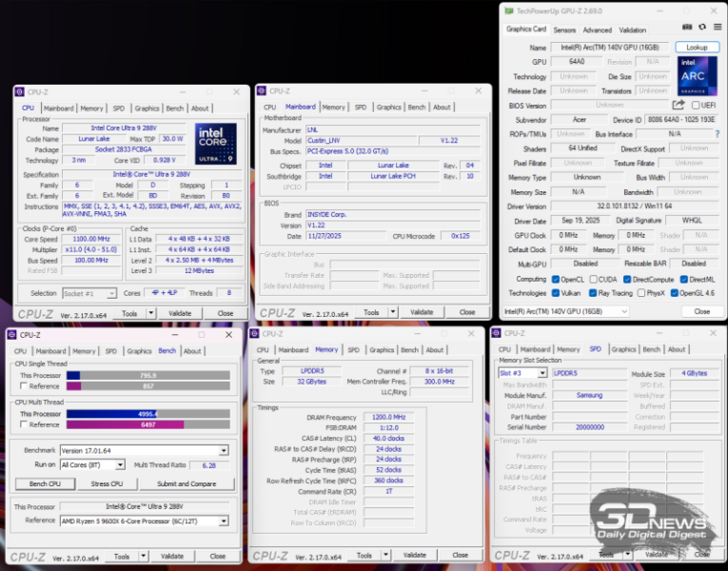Screen dimensions: 728x571
Task: Open the GPU selection dropdown in GPU-Z
Action: point(566,311)
